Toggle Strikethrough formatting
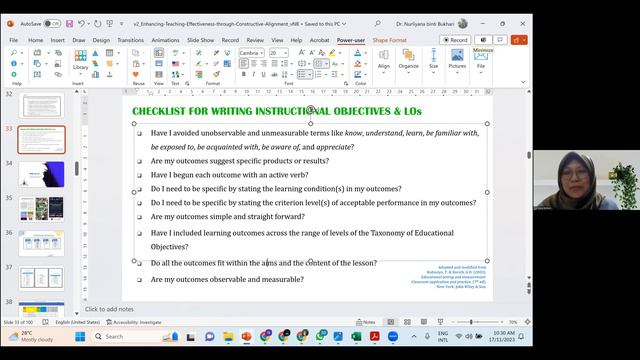The width and height of the screenshot is (640, 360). [274, 74]
